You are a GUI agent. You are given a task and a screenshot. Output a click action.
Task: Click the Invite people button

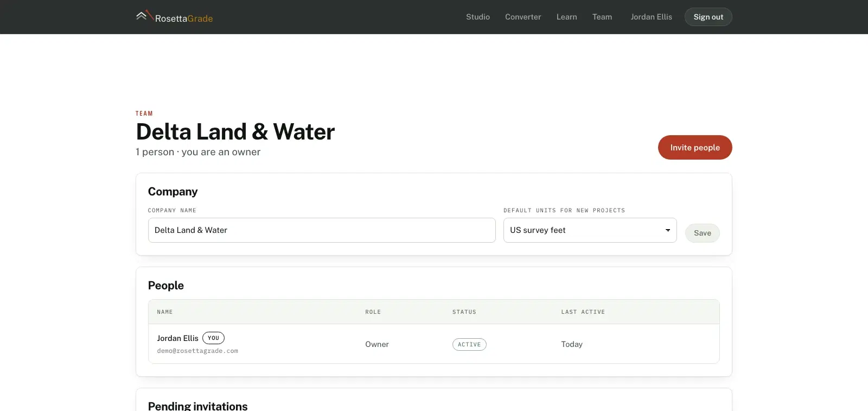(x=695, y=148)
